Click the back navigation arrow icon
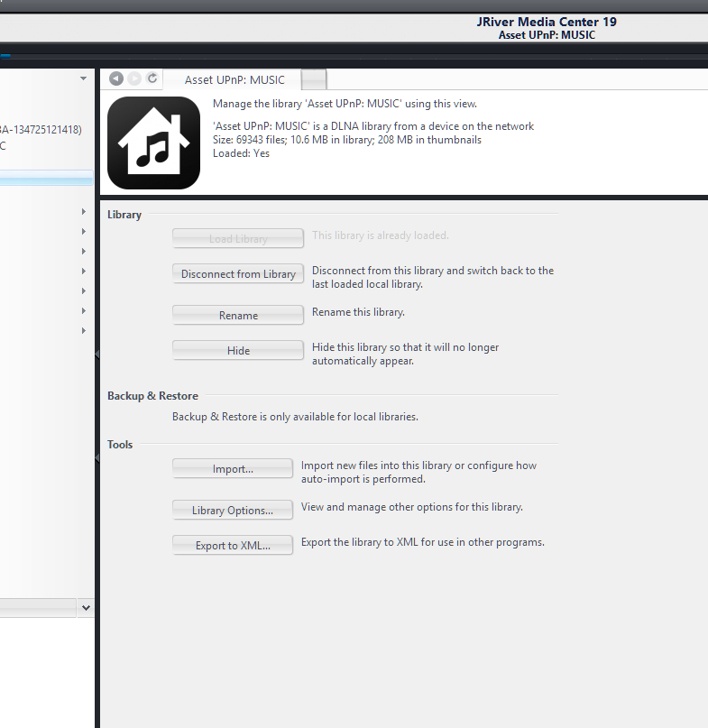 116,79
